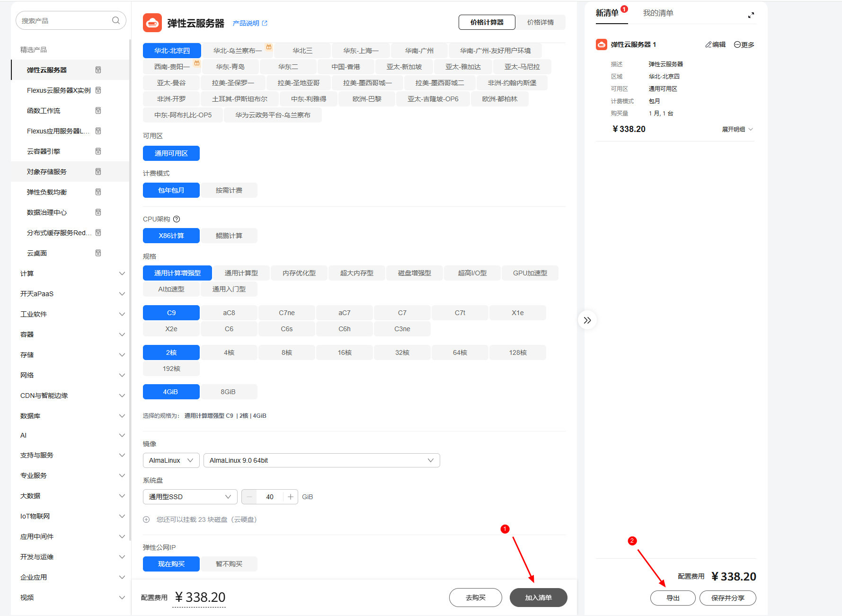This screenshot has width=842, height=616.
Task: Click the ¥338.20 配置费用 price at bottom
Action: pyautogui.click(x=200, y=598)
